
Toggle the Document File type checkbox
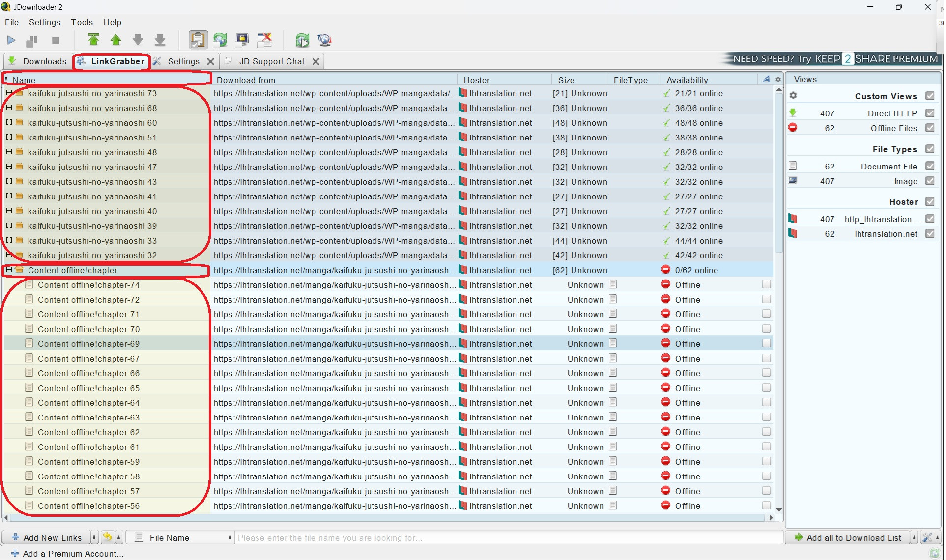pyautogui.click(x=930, y=167)
